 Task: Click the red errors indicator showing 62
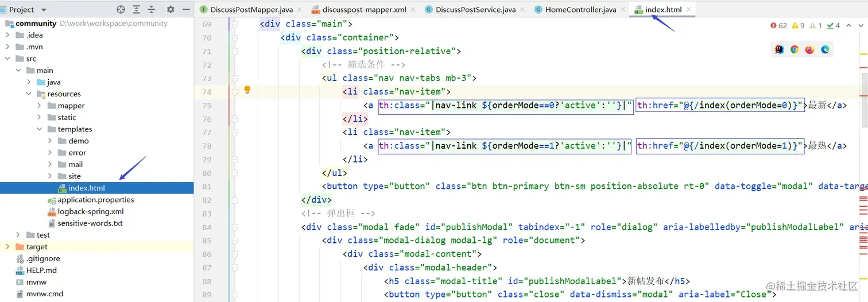point(778,25)
